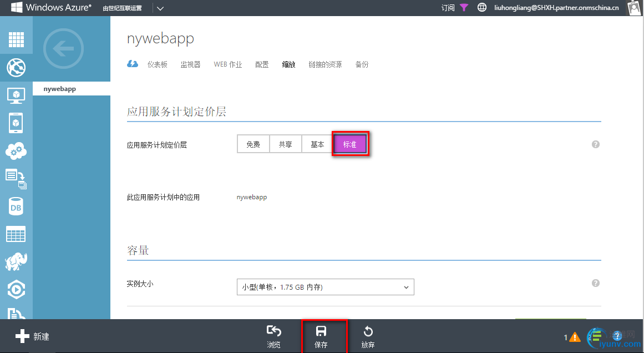The image size is (644, 353).
Task: Click 订阅 subscriptions link in header
Action: tap(448, 8)
